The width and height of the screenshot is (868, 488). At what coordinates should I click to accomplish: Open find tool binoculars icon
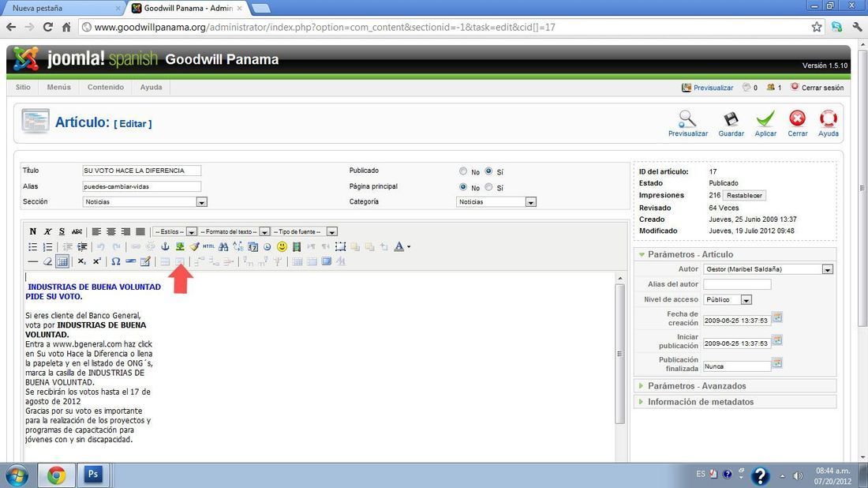point(223,246)
